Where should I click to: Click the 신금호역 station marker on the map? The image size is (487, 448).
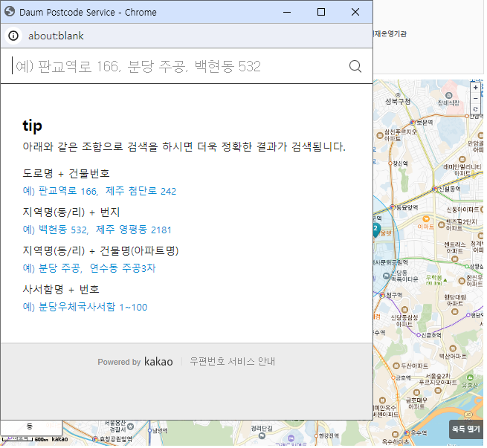(x=419, y=335)
